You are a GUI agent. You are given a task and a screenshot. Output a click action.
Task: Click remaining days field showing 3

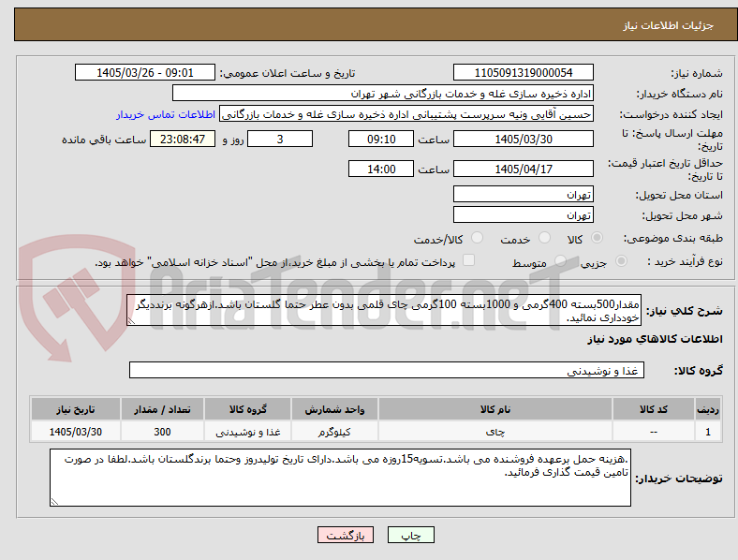pyautogui.click(x=280, y=139)
